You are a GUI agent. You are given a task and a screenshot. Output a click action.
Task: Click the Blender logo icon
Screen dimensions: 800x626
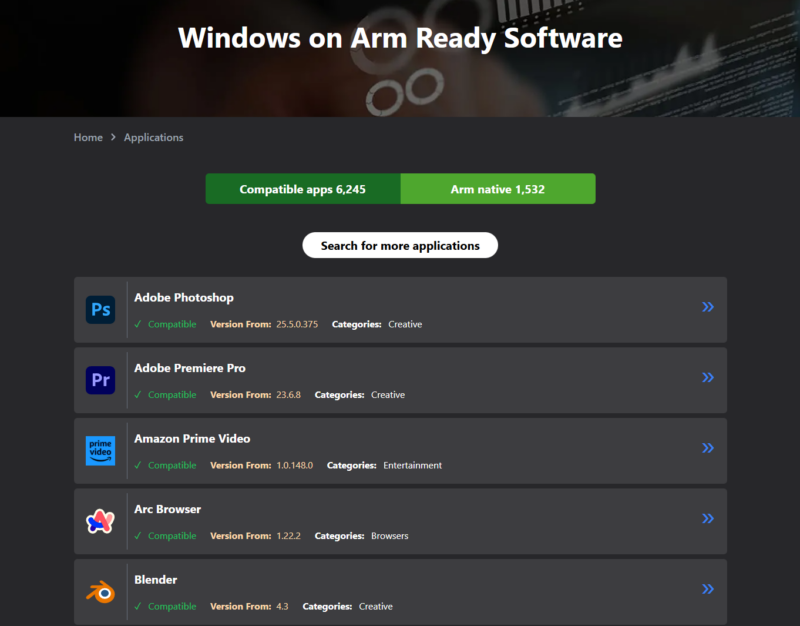click(x=100, y=592)
